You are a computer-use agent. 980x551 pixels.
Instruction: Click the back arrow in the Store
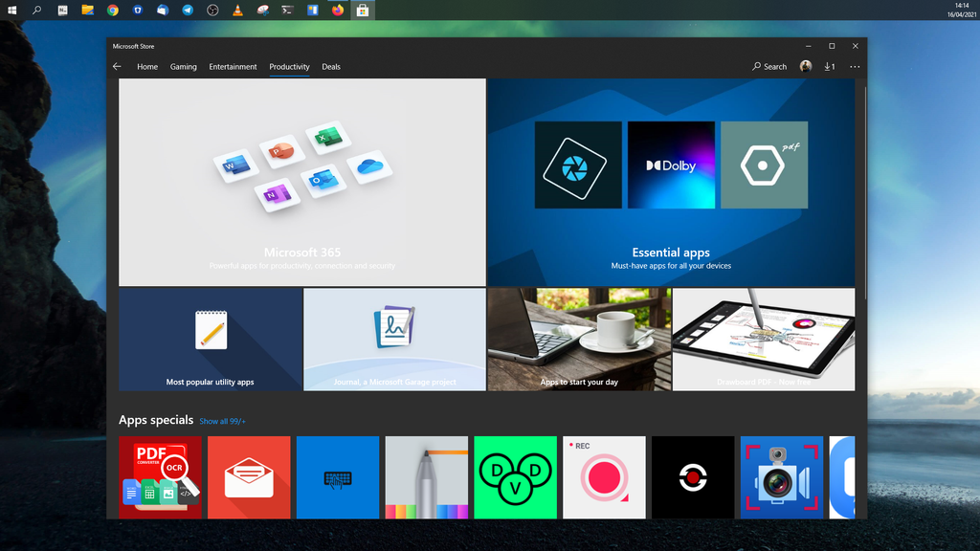pos(117,66)
